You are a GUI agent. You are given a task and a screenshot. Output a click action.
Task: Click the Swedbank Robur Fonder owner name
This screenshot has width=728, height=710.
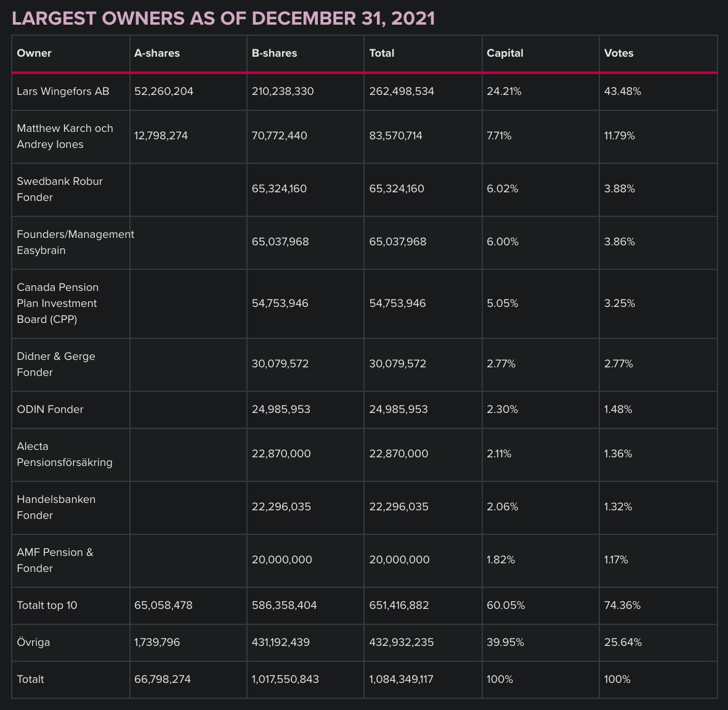point(60,189)
